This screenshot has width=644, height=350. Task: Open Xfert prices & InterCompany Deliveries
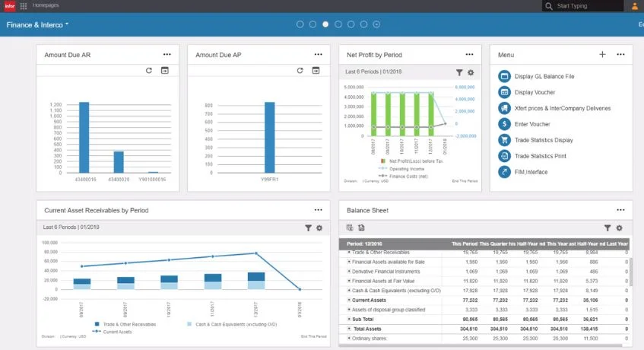tap(563, 109)
